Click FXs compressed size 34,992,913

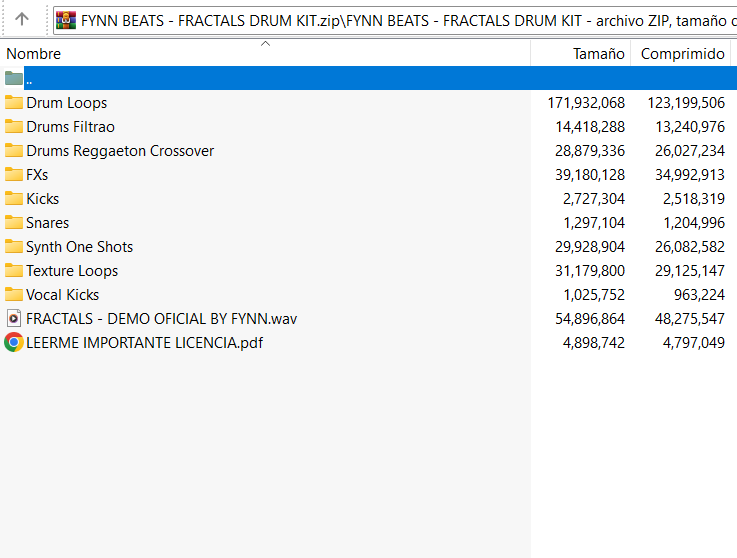[x=690, y=174]
